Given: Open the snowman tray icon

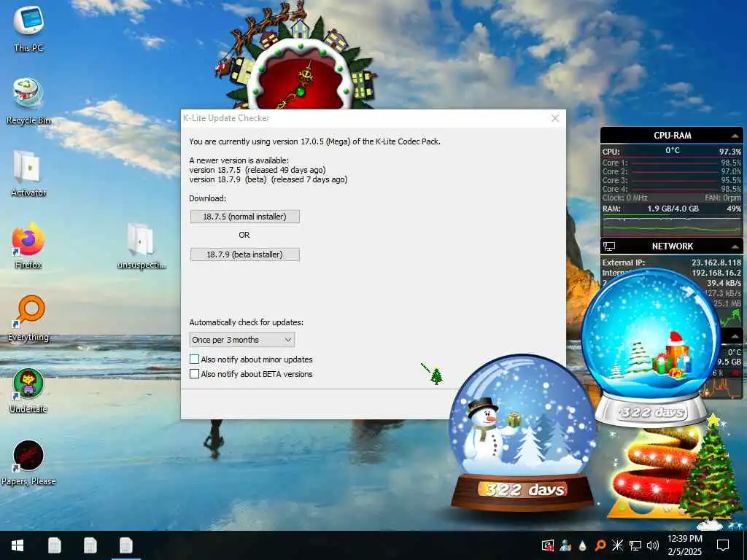Looking at the screenshot, I should coord(565,545).
